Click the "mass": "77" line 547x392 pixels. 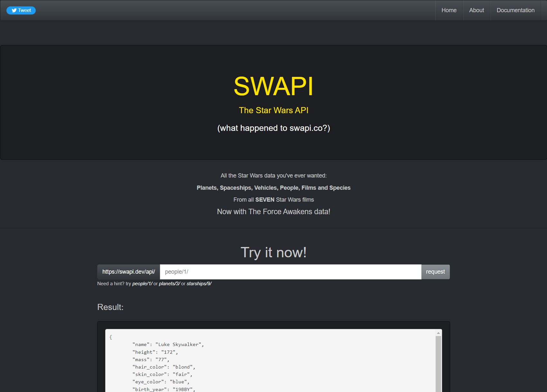point(151,360)
